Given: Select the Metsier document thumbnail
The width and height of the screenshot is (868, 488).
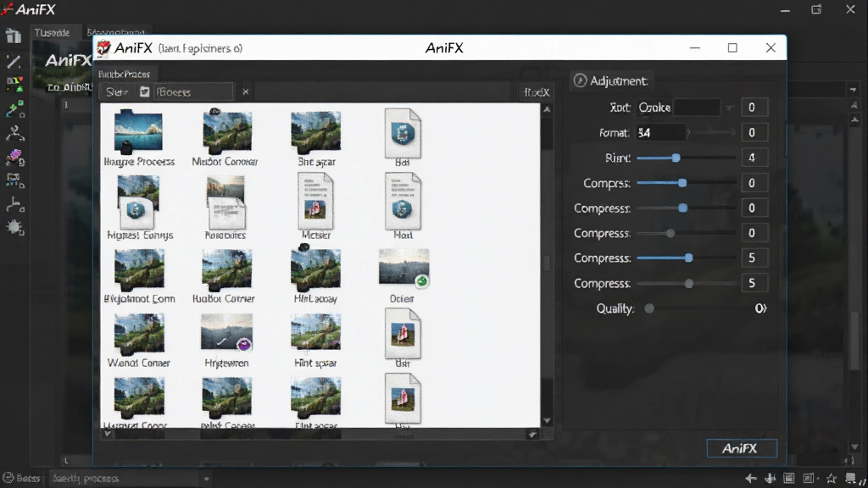Looking at the screenshot, I should click(315, 207).
